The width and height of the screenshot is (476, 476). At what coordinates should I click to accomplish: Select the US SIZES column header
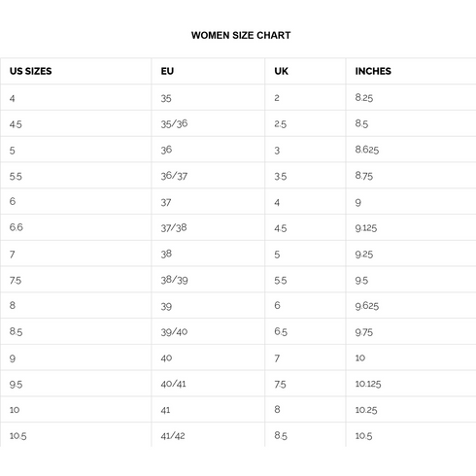[x=76, y=71]
